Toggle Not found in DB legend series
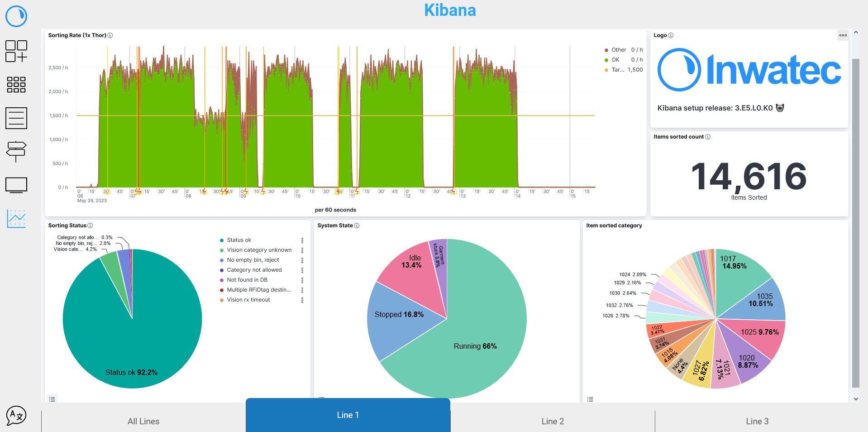868x432 pixels. pos(247,280)
